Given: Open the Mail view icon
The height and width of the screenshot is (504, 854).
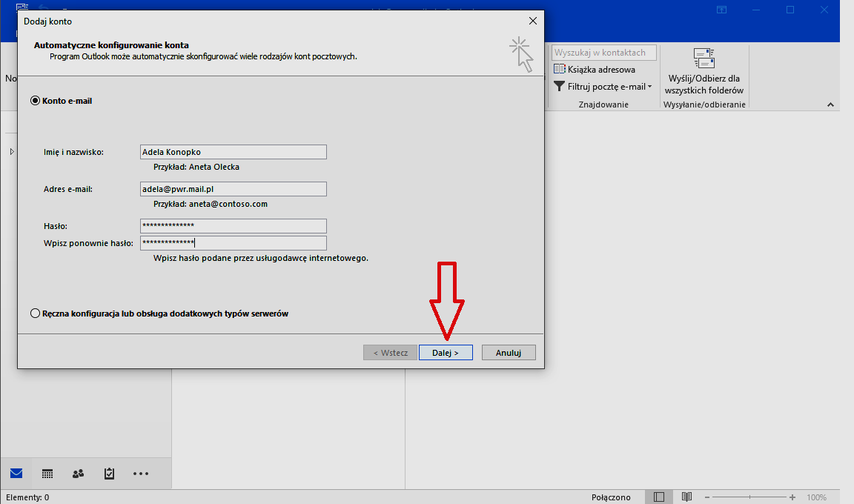Looking at the screenshot, I should (16, 474).
